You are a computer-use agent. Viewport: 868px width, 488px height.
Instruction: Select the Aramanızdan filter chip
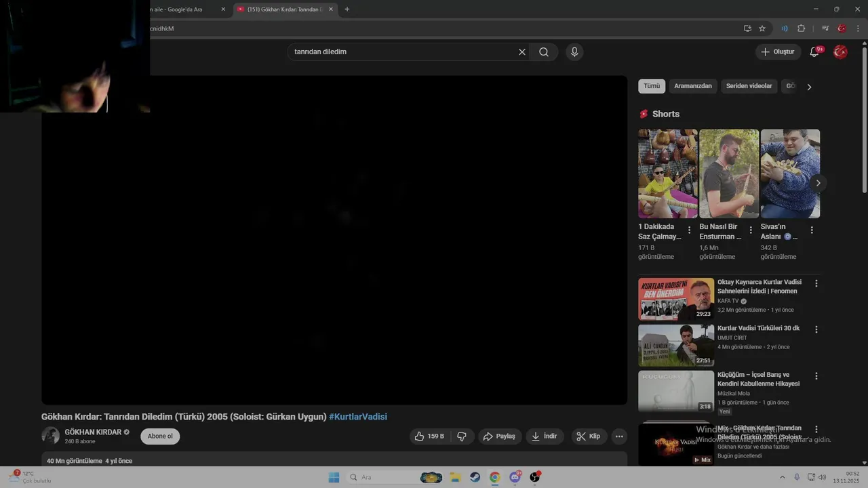pyautogui.click(x=693, y=86)
